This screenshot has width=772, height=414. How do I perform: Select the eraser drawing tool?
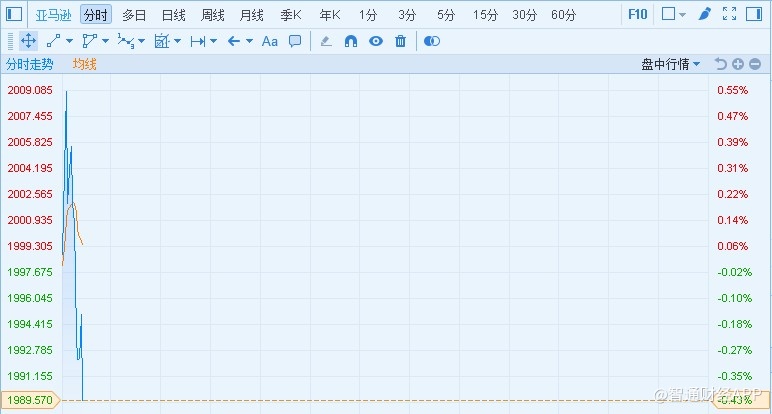(x=325, y=41)
